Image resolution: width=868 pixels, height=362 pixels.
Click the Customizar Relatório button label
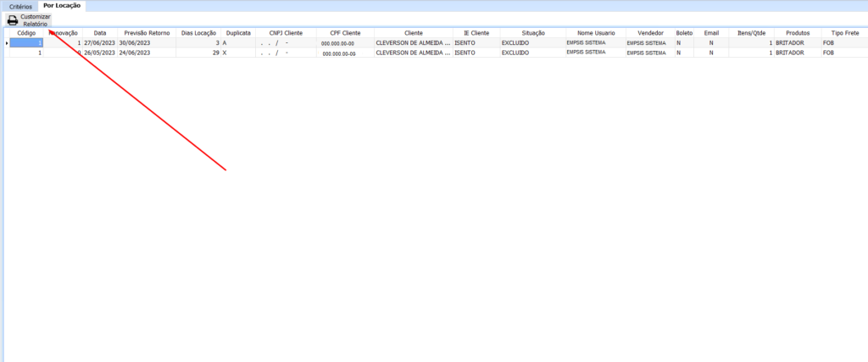(x=36, y=20)
